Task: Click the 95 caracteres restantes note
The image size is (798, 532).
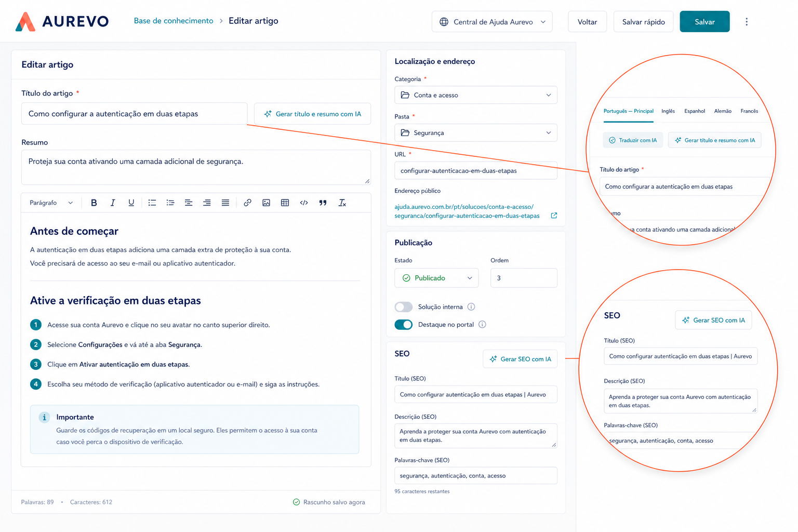Action: [x=422, y=491]
